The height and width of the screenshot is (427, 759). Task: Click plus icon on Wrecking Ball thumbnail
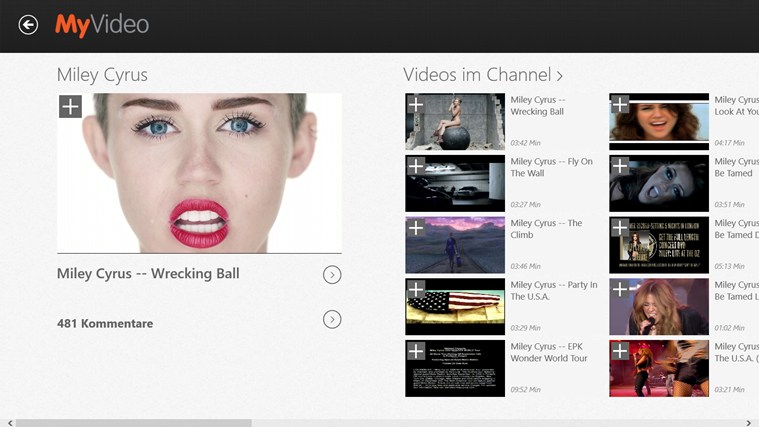click(416, 104)
